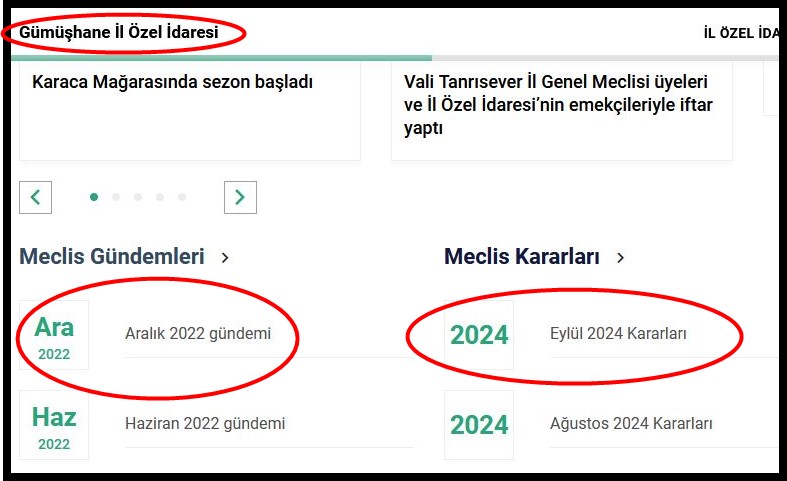Select the third carousel dot

point(138,197)
